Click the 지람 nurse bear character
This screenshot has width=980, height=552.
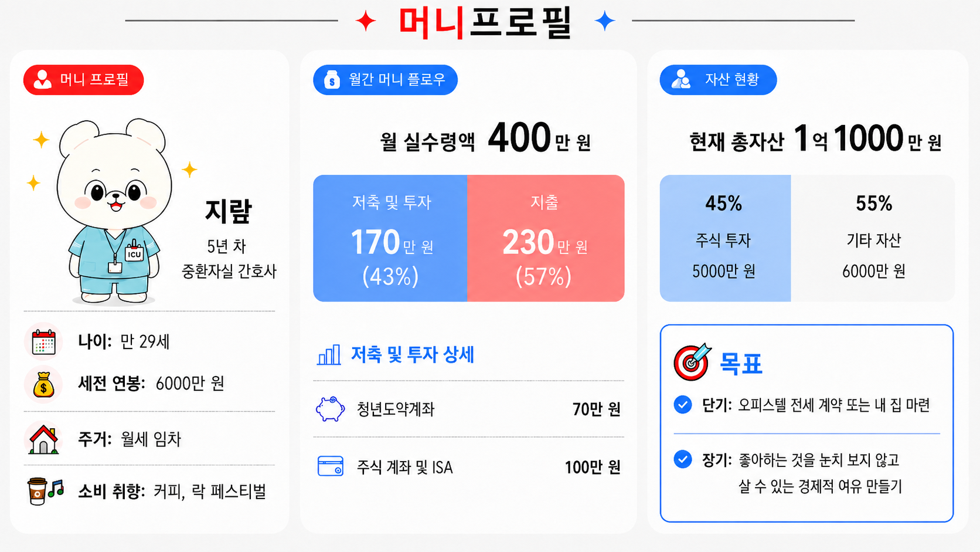pos(114,211)
